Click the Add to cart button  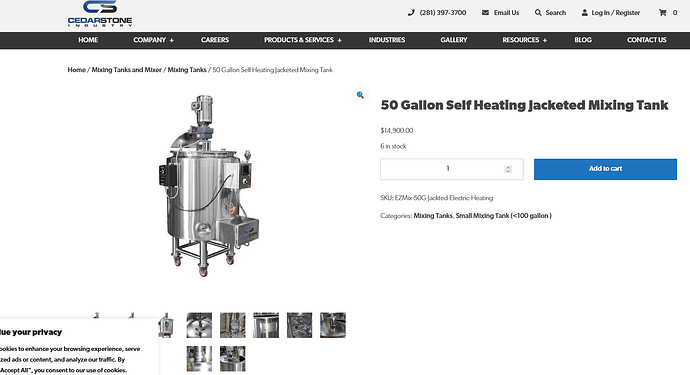point(605,169)
